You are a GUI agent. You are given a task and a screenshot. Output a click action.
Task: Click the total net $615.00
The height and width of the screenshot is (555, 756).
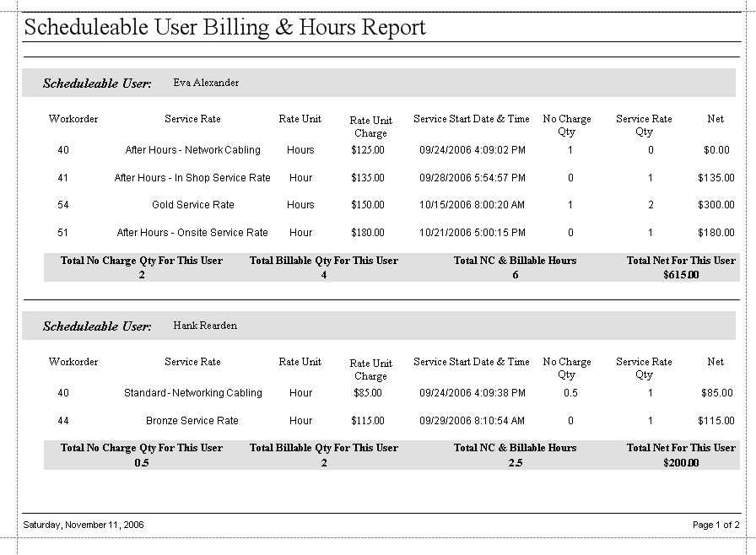[x=681, y=275]
